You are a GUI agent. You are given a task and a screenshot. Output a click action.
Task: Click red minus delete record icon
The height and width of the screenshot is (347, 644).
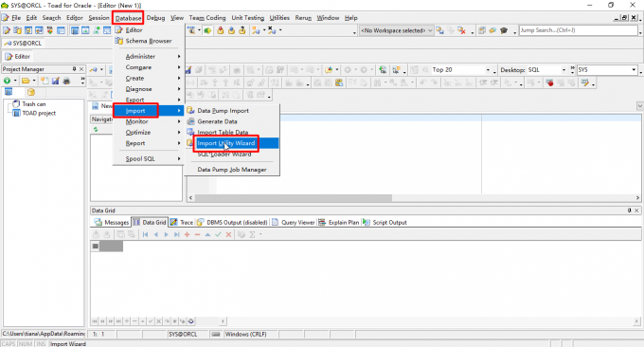pos(197,234)
